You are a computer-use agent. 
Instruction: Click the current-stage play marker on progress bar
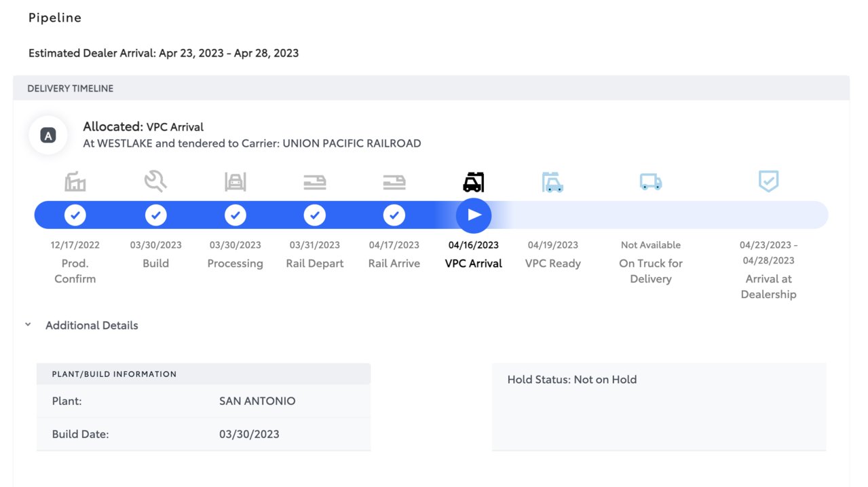[x=474, y=215]
